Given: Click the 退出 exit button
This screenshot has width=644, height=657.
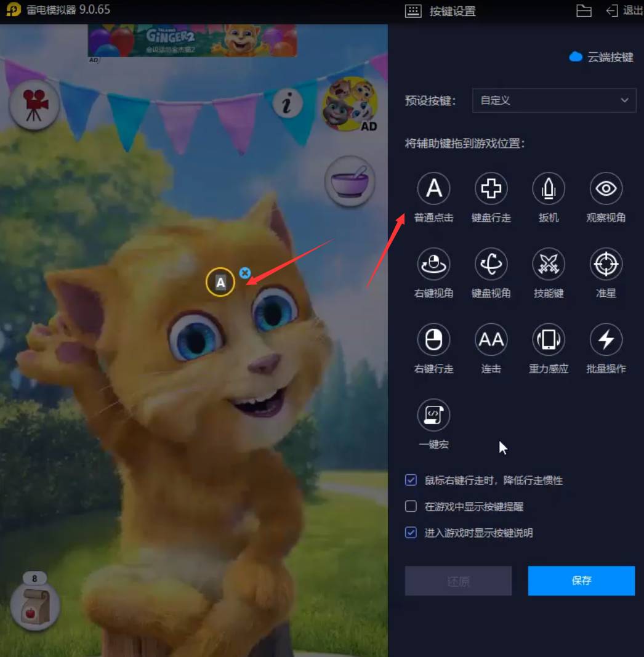Looking at the screenshot, I should tap(624, 10).
